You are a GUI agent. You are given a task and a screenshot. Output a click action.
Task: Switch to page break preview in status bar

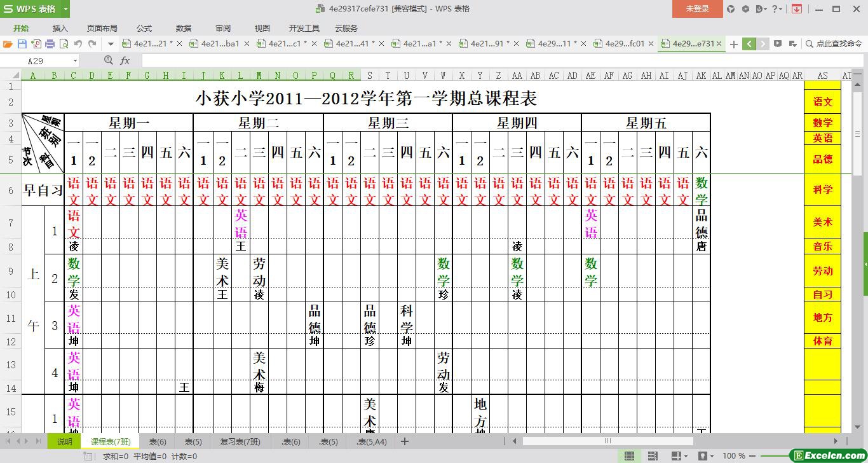click(653, 456)
